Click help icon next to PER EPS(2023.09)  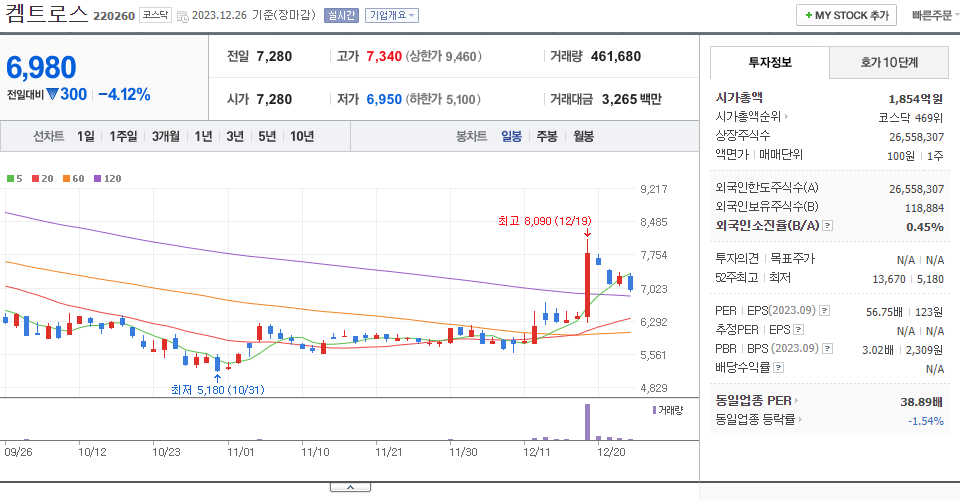coord(825,311)
